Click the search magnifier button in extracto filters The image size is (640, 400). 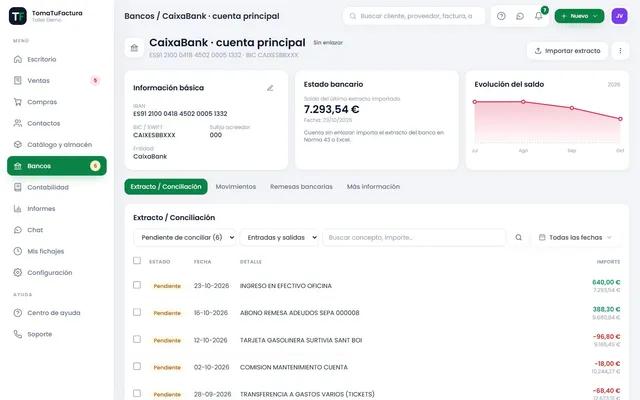[x=518, y=237]
